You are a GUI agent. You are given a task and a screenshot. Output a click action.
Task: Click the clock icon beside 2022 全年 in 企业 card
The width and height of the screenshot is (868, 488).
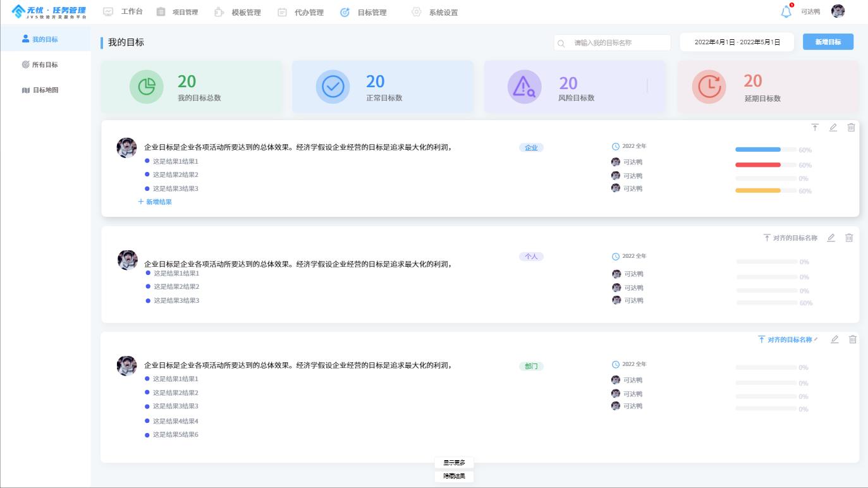tap(616, 147)
